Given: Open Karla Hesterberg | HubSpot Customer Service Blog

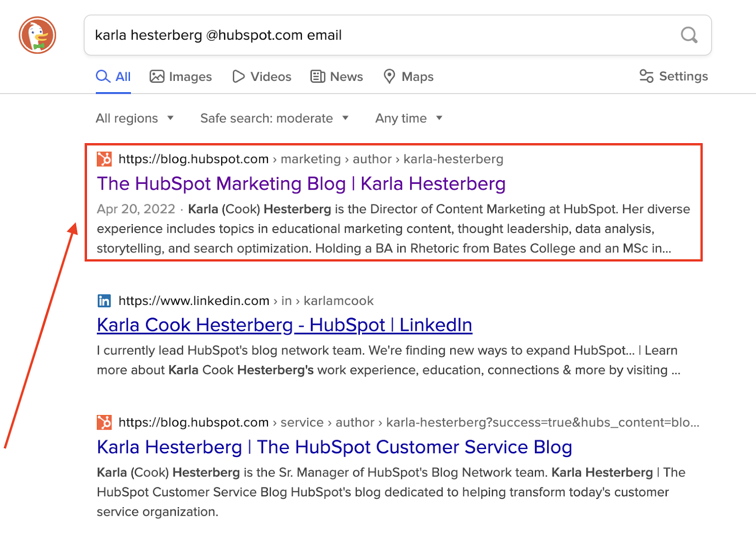Looking at the screenshot, I should click(x=335, y=447).
